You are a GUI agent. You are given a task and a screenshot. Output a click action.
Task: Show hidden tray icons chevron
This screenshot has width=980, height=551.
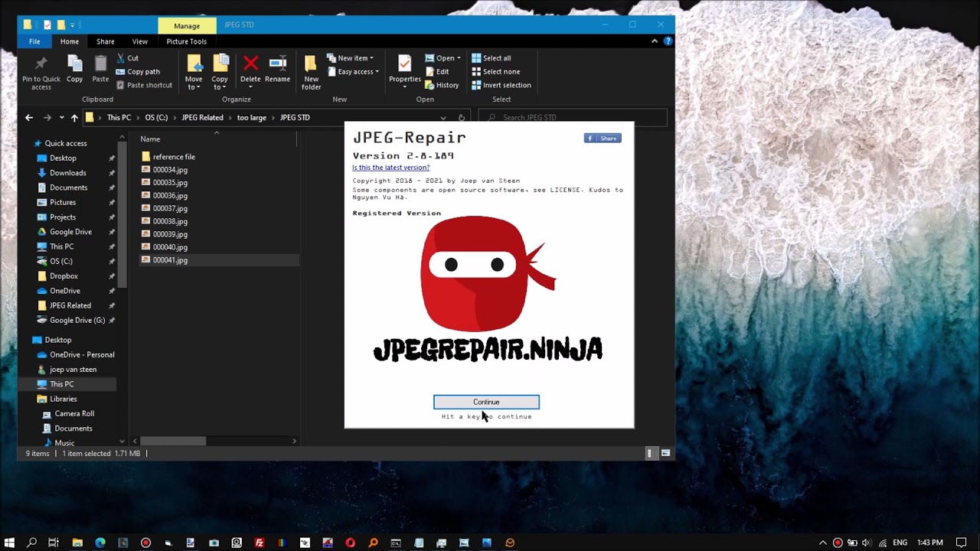click(x=823, y=543)
